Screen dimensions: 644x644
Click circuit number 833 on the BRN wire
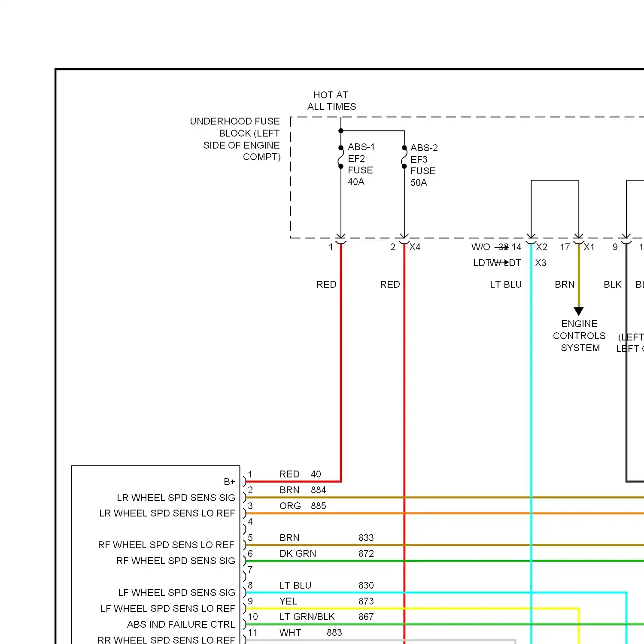coord(366,538)
